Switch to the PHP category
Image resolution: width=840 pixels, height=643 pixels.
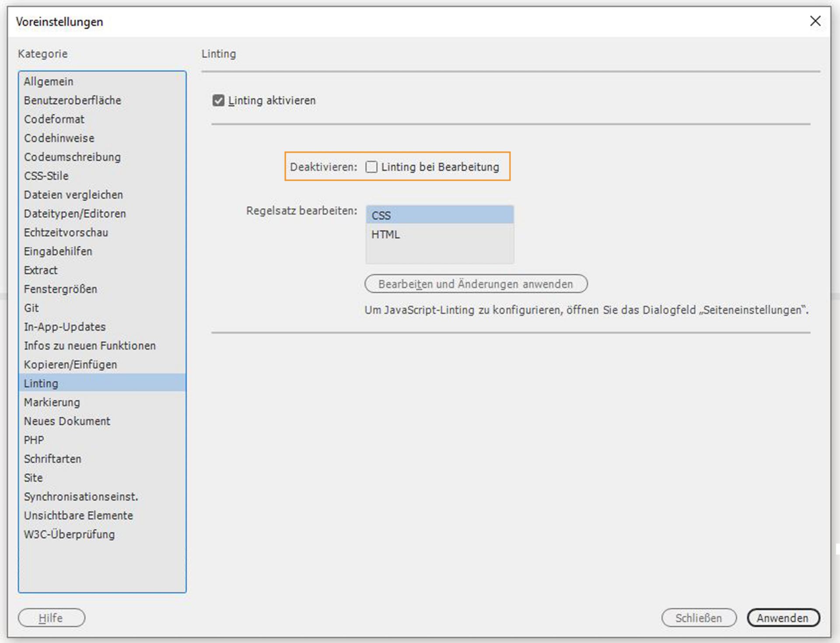click(34, 440)
